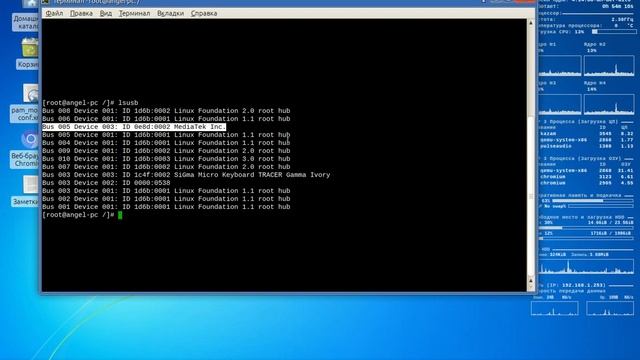Open the Вид menu
640x360 pixels.
106,13
